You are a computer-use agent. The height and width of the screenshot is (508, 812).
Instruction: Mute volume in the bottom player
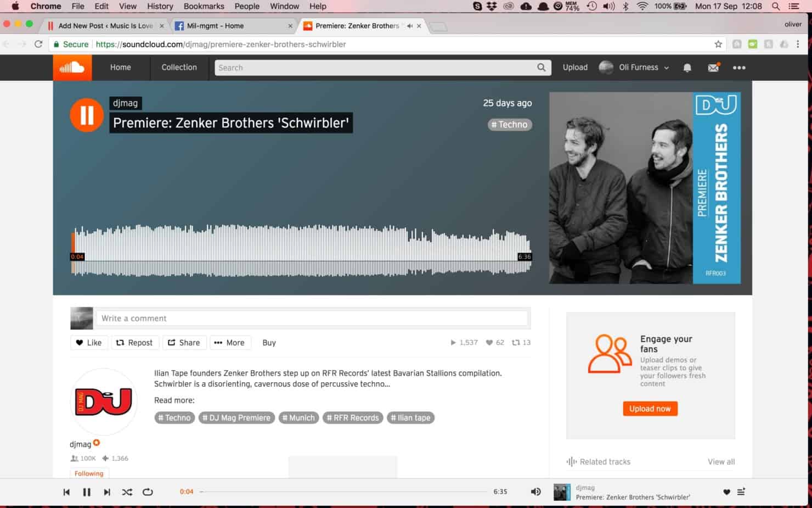[x=535, y=492]
